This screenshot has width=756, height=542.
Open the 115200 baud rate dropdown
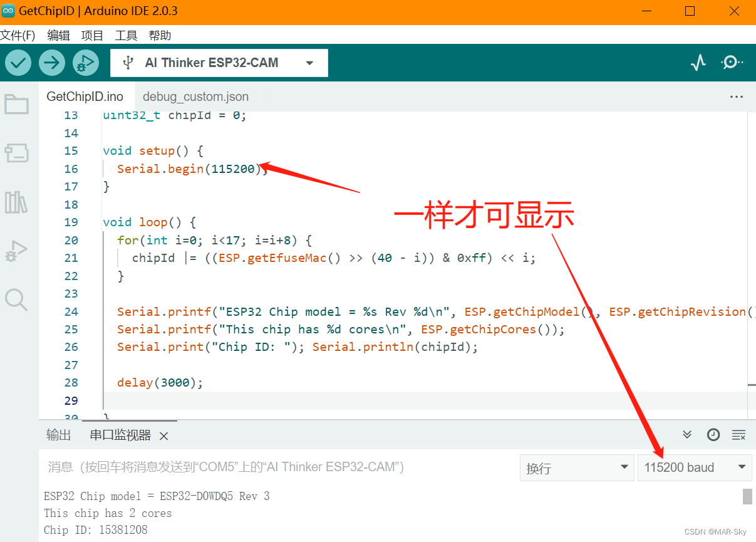pos(695,467)
